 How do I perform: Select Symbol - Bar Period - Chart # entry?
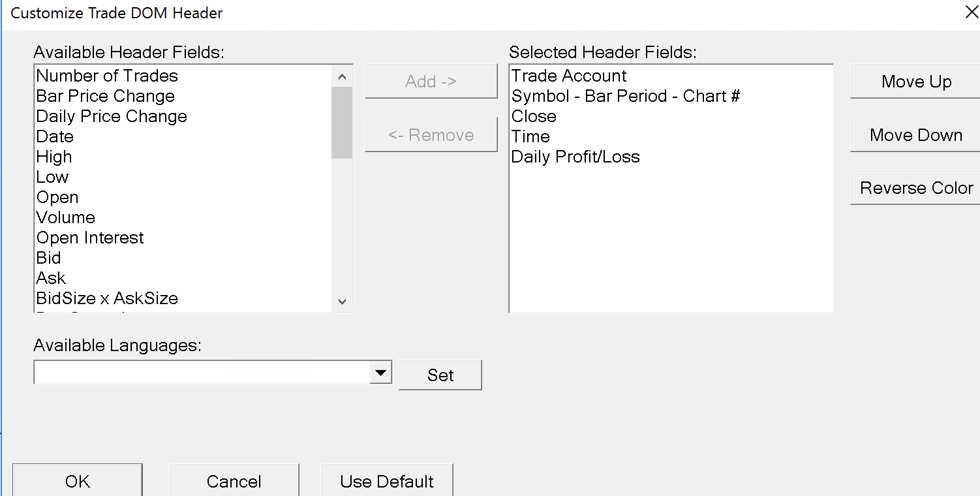[626, 96]
